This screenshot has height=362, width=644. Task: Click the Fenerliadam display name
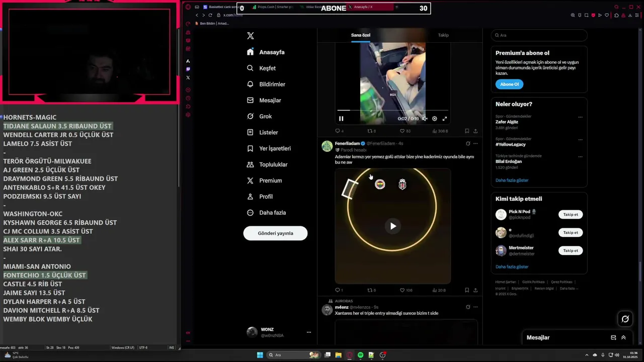click(x=347, y=144)
